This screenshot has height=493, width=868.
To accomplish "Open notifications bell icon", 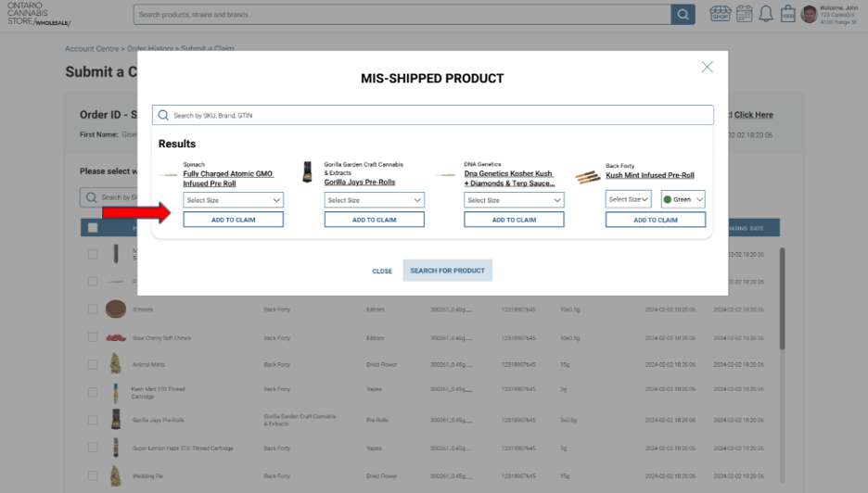I will [x=766, y=14].
